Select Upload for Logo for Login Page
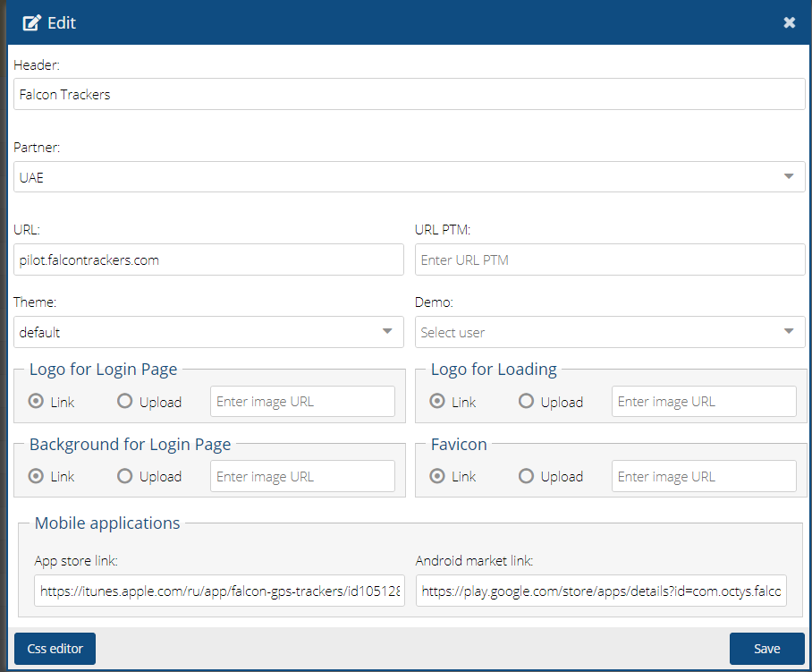Image resolution: width=812 pixels, height=672 pixels. (x=125, y=402)
